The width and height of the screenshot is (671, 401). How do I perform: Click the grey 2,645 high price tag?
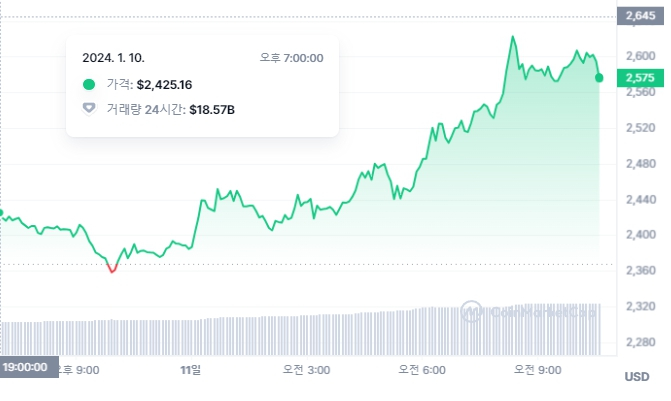pyautogui.click(x=638, y=16)
